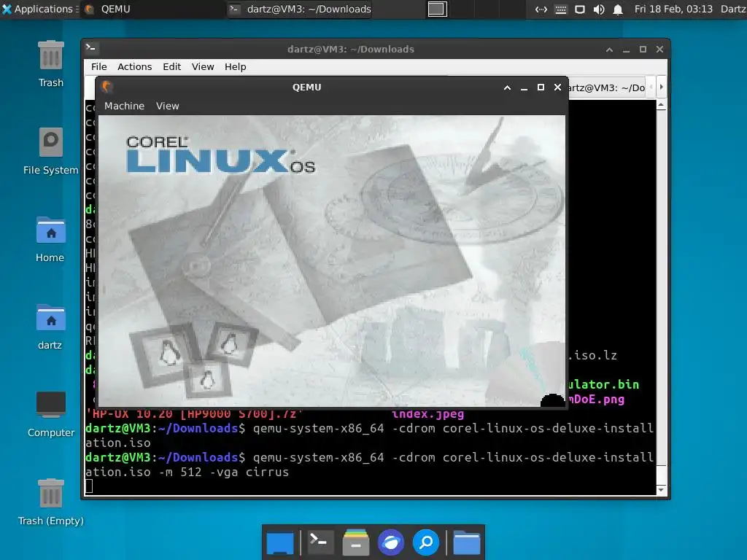747x560 pixels.
Task: Open the network connection tray icon
Action: pos(541,9)
